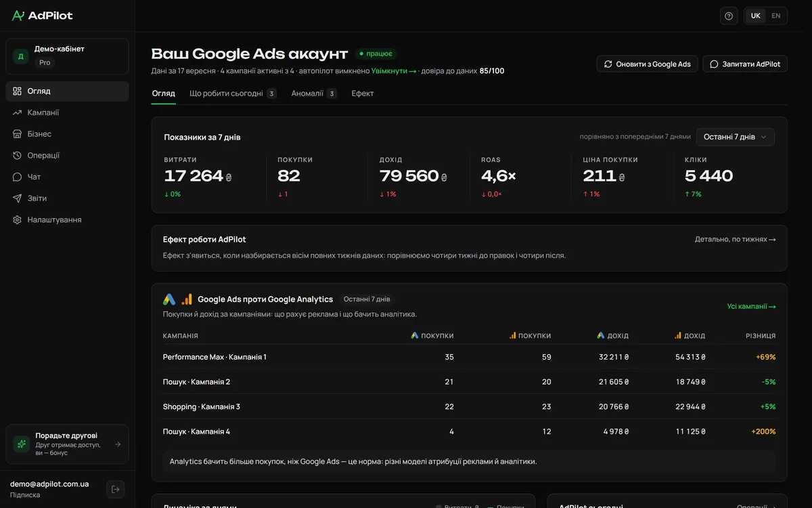
Task: Click the logout icon next to email
Action: (115, 490)
